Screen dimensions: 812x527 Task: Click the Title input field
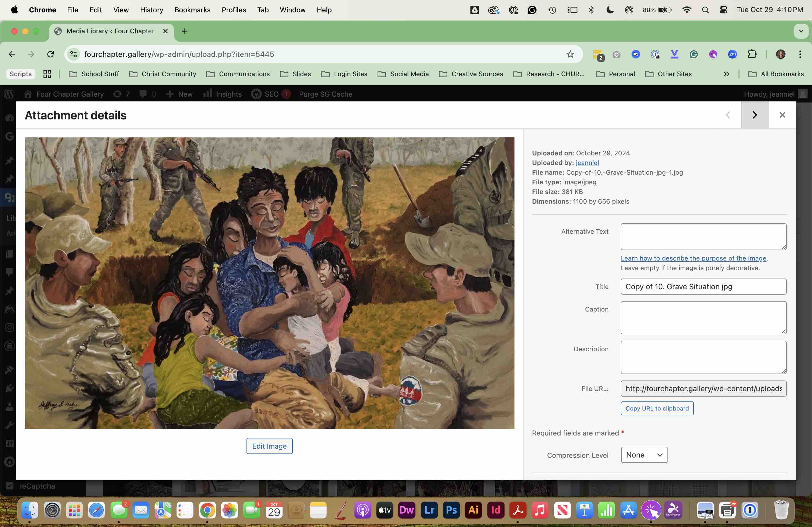(704, 287)
